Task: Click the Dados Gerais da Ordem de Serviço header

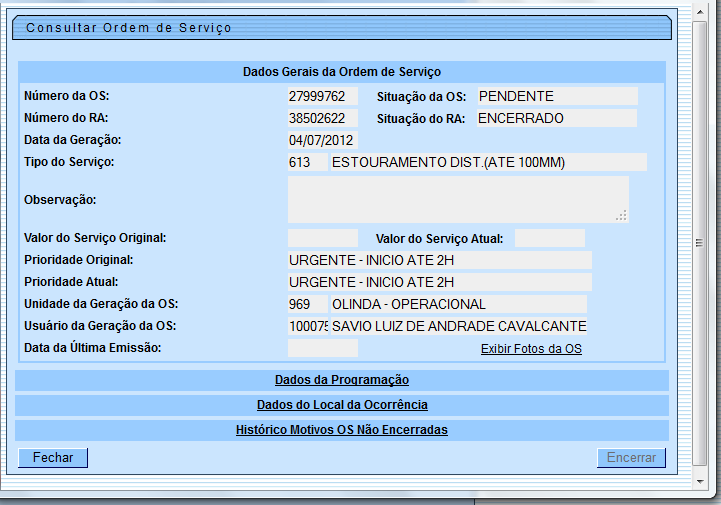Action: click(x=341, y=72)
